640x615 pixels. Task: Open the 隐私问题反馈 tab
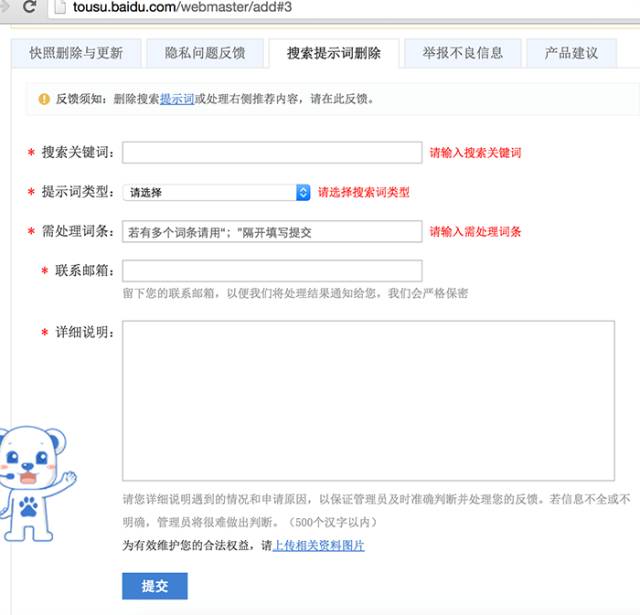[x=205, y=53]
